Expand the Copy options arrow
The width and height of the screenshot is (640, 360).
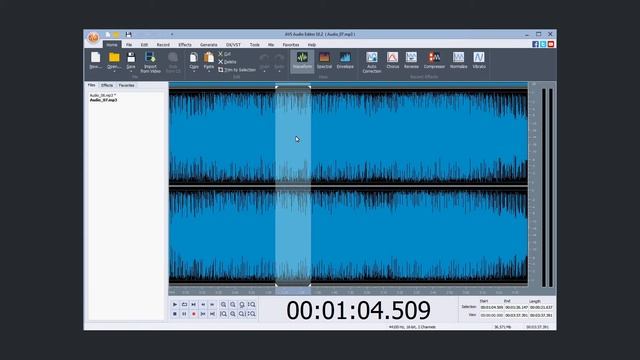[194, 71]
